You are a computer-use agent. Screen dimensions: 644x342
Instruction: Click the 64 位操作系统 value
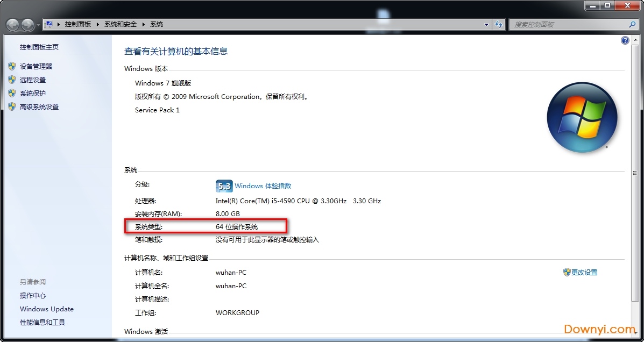pos(237,226)
